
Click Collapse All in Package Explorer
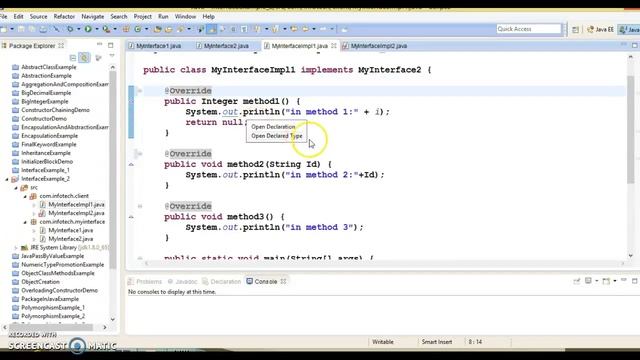click(x=73, y=58)
